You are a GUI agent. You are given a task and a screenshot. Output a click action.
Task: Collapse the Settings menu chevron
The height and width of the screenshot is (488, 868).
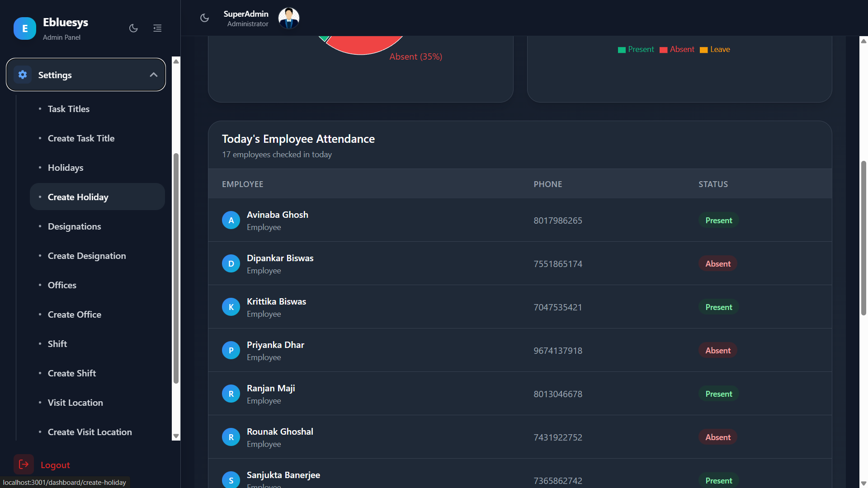154,75
